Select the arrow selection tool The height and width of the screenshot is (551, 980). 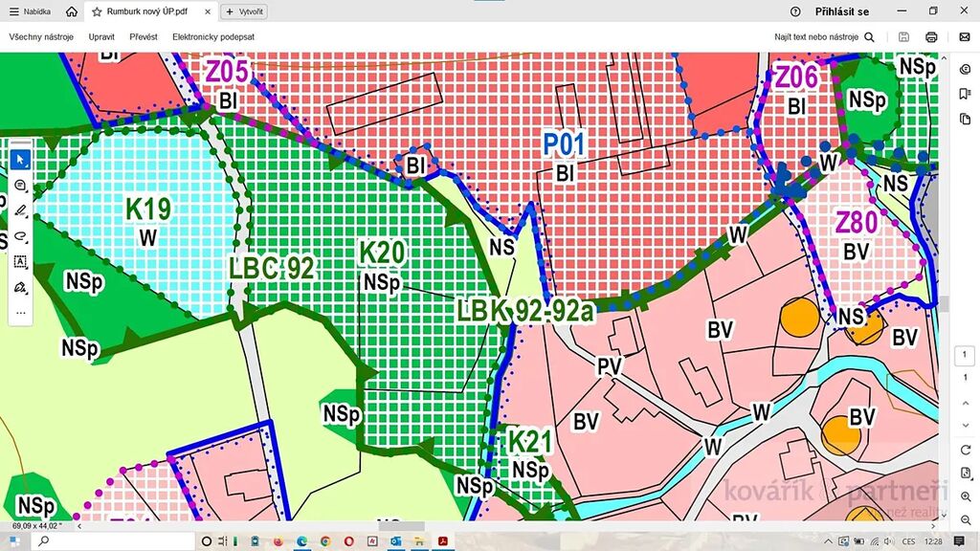[x=20, y=160]
